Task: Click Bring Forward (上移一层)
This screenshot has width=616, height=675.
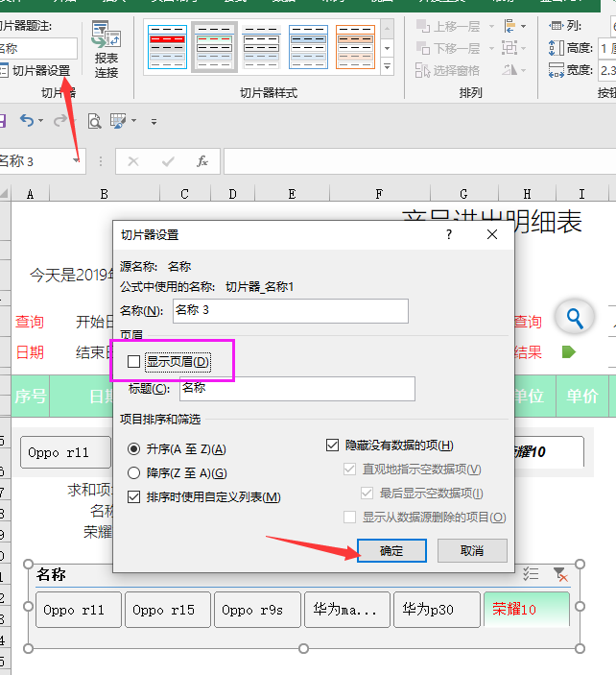Action: pos(448,27)
